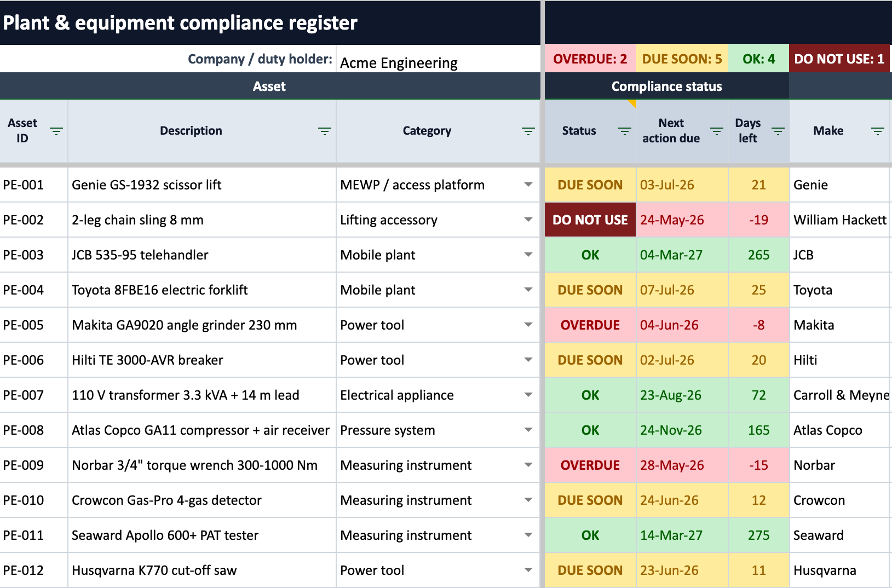The height and width of the screenshot is (588, 892).
Task: Select the OK status for PE-003
Action: pos(590,255)
